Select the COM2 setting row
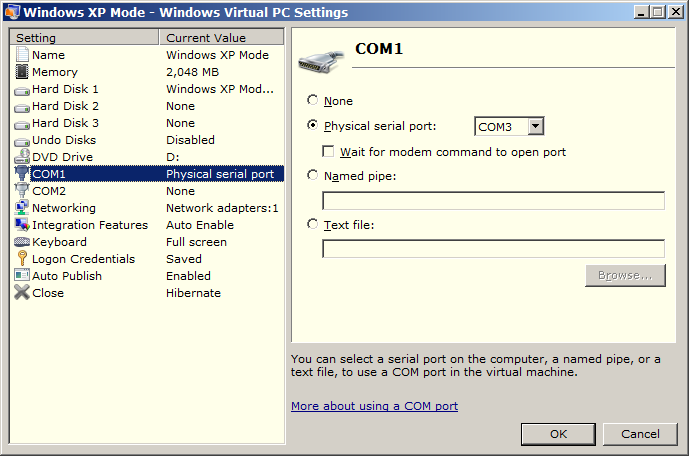Viewport: 689px width, 456px height. point(147,191)
